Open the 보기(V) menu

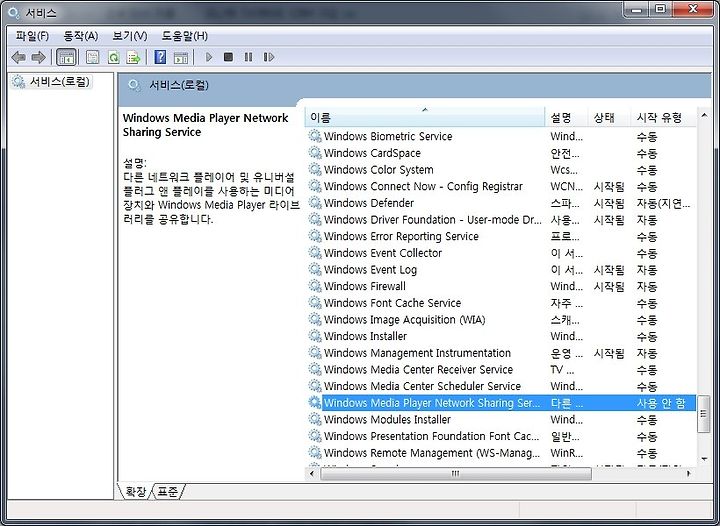point(129,36)
